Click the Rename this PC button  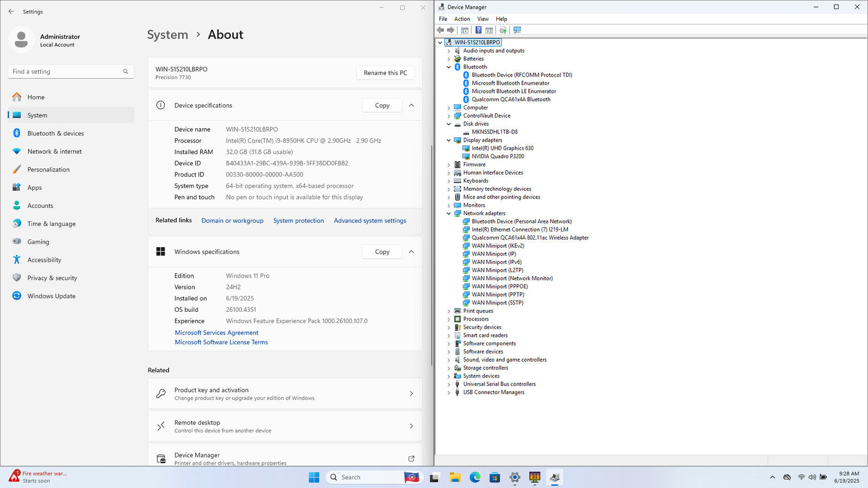click(385, 73)
